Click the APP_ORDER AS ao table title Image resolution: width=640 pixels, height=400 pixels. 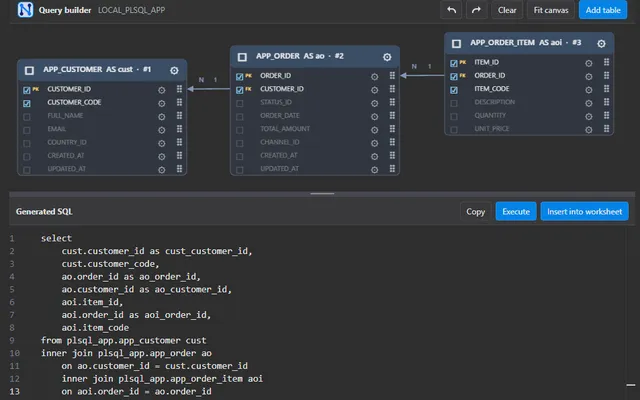300,56
